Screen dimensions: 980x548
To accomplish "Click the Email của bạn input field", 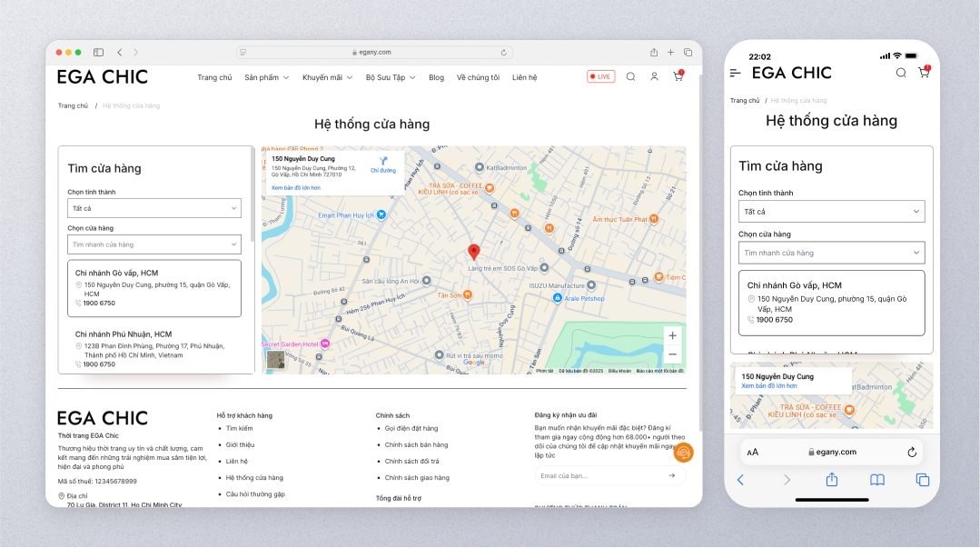I will (x=599, y=475).
